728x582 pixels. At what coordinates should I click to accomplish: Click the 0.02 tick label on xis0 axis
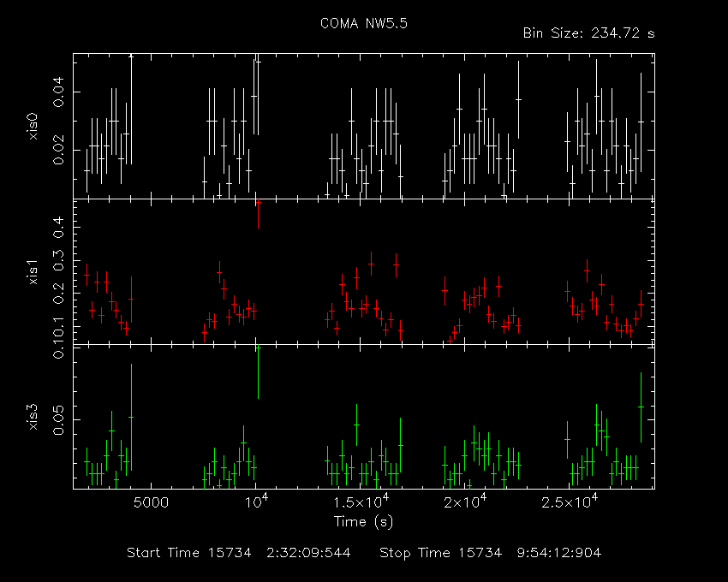point(59,150)
